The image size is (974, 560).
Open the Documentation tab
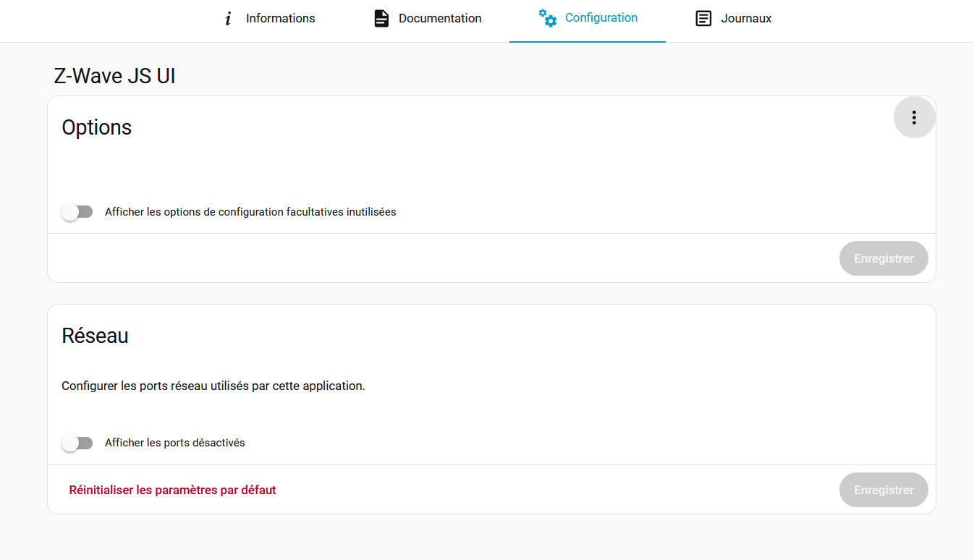[x=439, y=19]
